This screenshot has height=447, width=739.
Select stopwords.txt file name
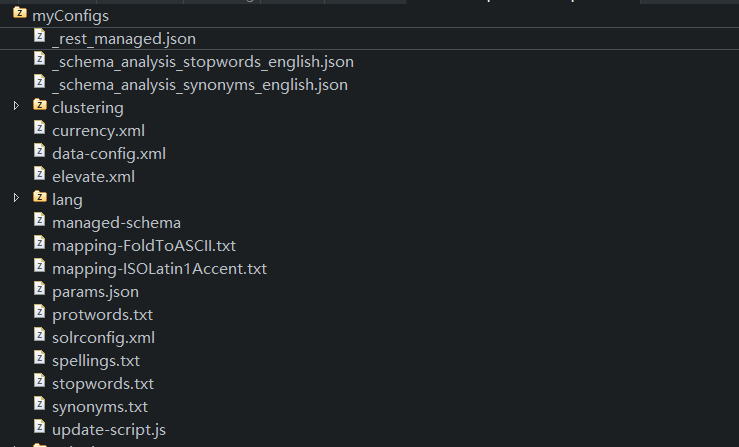(x=103, y=384)
